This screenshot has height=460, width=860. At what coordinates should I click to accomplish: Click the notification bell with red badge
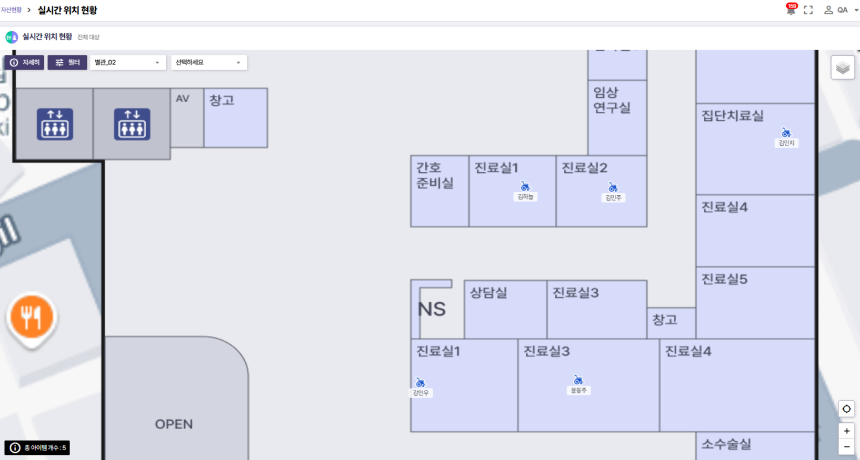click(x=791, y=9)
